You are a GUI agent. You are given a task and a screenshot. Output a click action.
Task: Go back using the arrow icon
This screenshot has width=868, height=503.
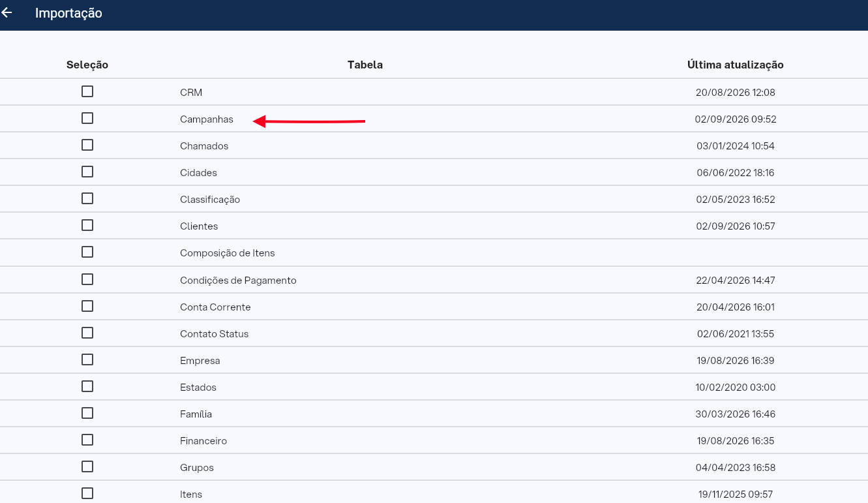click(x=7, y=12)
